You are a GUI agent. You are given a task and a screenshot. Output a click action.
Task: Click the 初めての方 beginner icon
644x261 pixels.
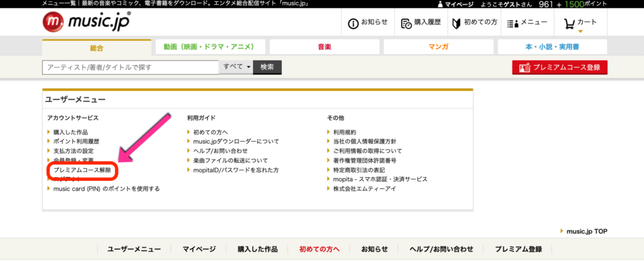pos(456,24)
